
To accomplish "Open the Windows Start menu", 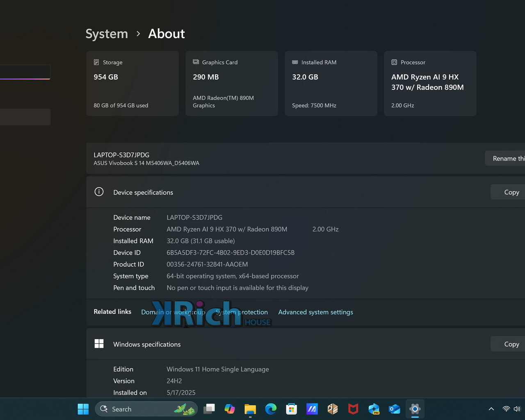I will click(x=83, y=409).
